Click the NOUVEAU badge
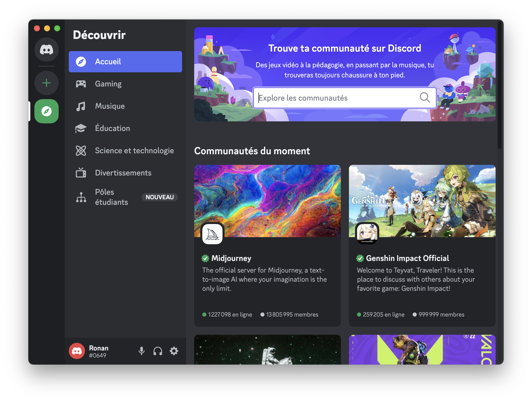Screen dimensions: 532x402 click(x=160, y=197)
